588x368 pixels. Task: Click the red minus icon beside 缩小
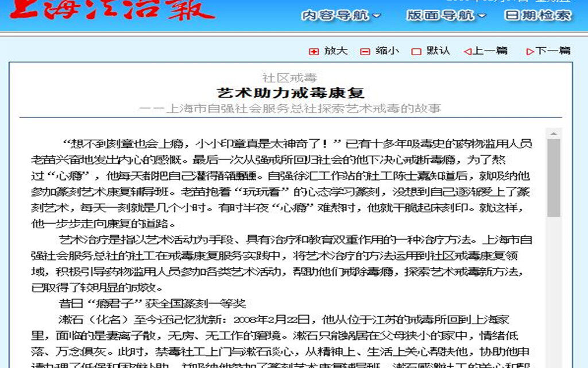click(365, 52)
